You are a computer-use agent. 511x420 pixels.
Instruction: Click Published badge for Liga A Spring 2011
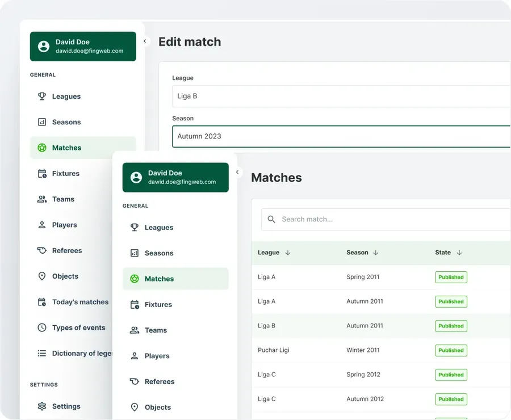(x=451, y=278)
